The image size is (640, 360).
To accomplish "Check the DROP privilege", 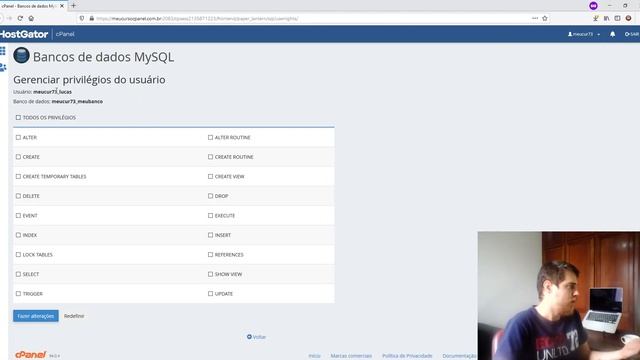I will point(210,196).
